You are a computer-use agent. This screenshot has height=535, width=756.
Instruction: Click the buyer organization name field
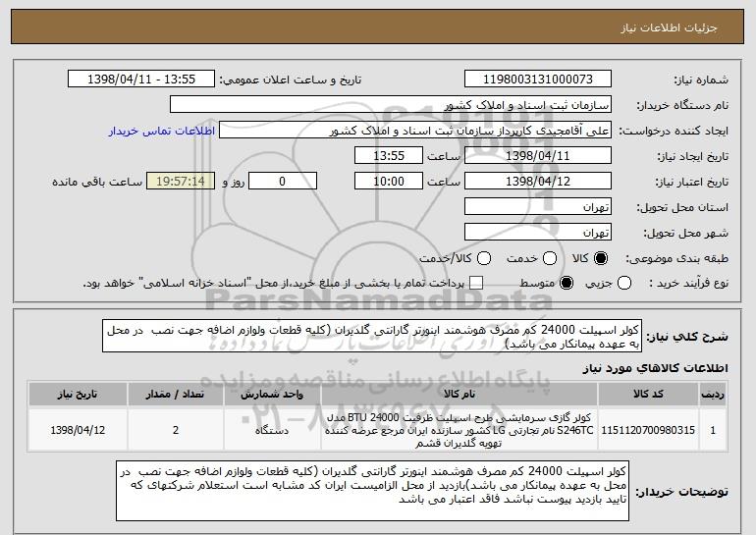tap(391, 105)
